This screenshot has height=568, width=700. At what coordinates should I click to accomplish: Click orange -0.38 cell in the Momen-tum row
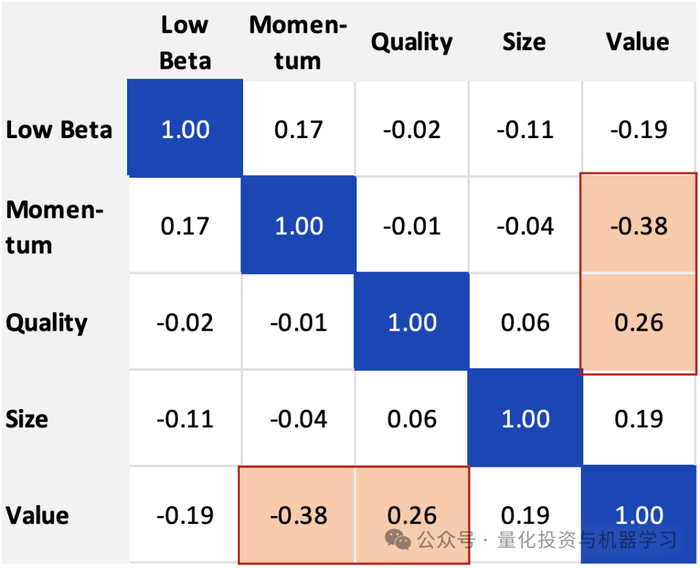point(638,226)
